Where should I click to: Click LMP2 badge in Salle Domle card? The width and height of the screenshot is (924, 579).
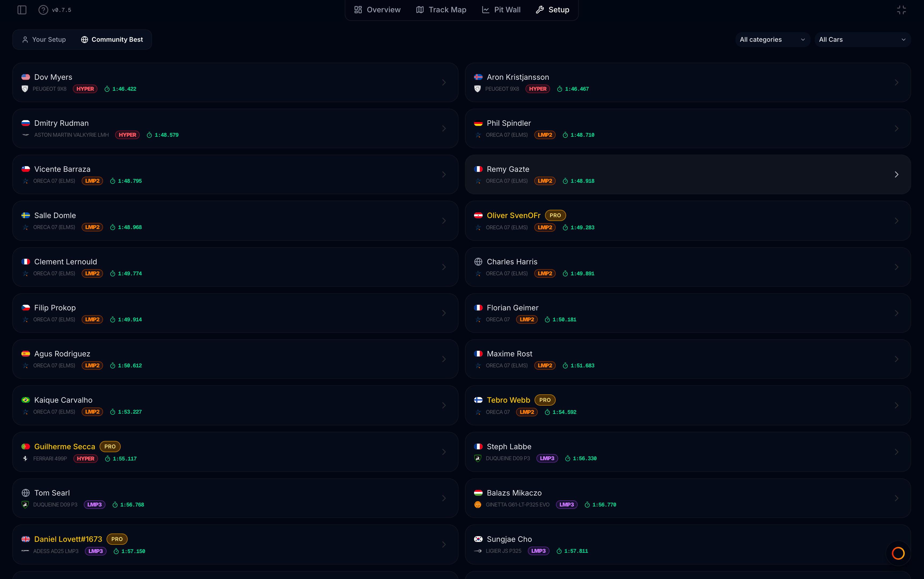(92, 227)
